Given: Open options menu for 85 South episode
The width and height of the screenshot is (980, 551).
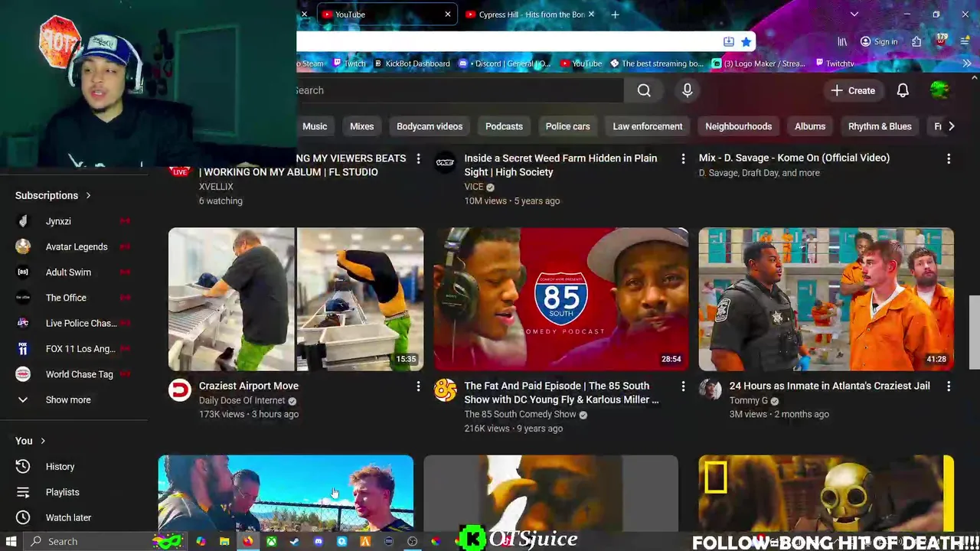Looking at the screenshot, I should (x=683, y=387).
